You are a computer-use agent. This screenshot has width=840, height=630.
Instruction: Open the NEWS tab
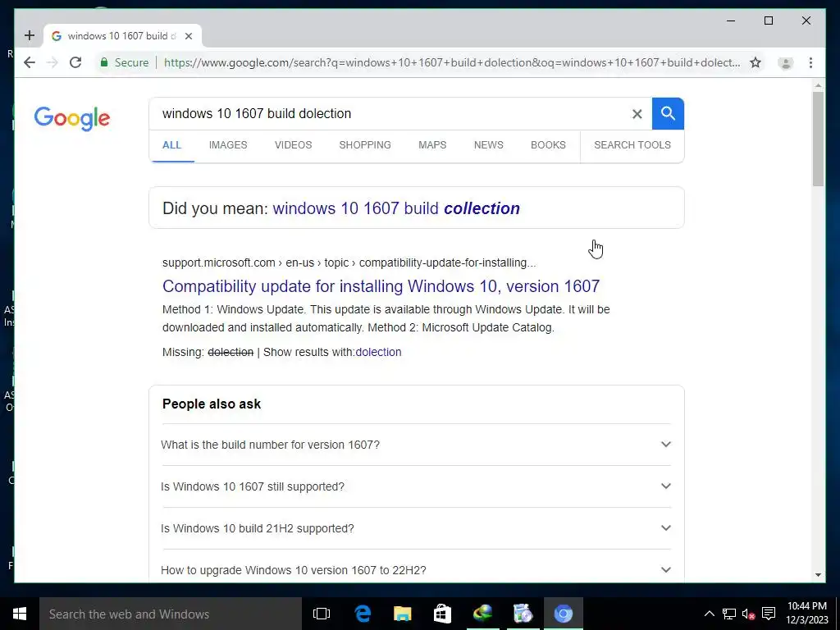pos(489,145)
